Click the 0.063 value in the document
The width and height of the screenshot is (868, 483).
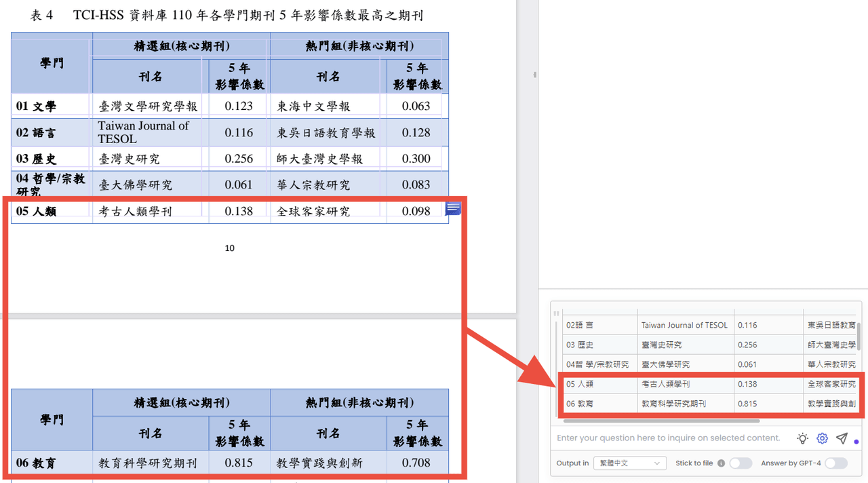pyautogui.click(x=416, y=106)
